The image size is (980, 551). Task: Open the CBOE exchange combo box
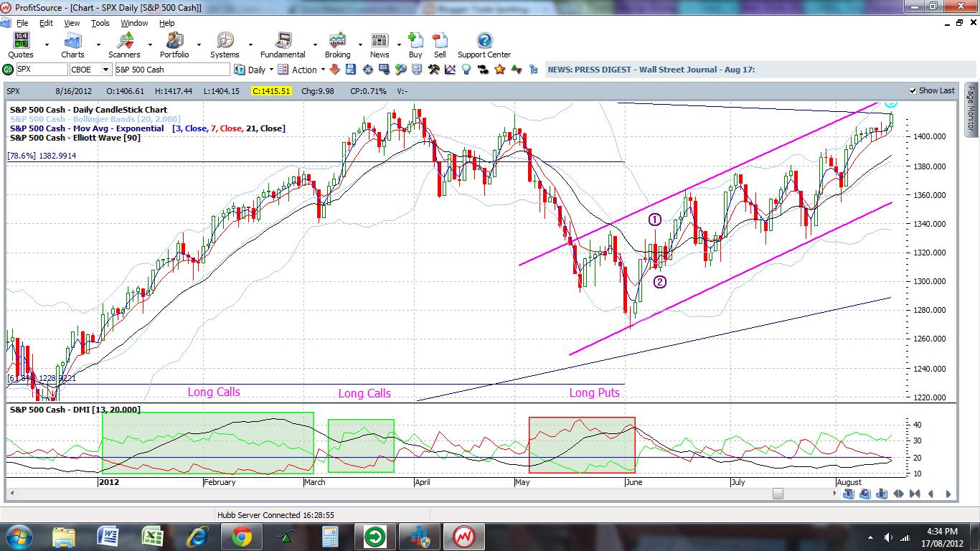tap(91, 70)
